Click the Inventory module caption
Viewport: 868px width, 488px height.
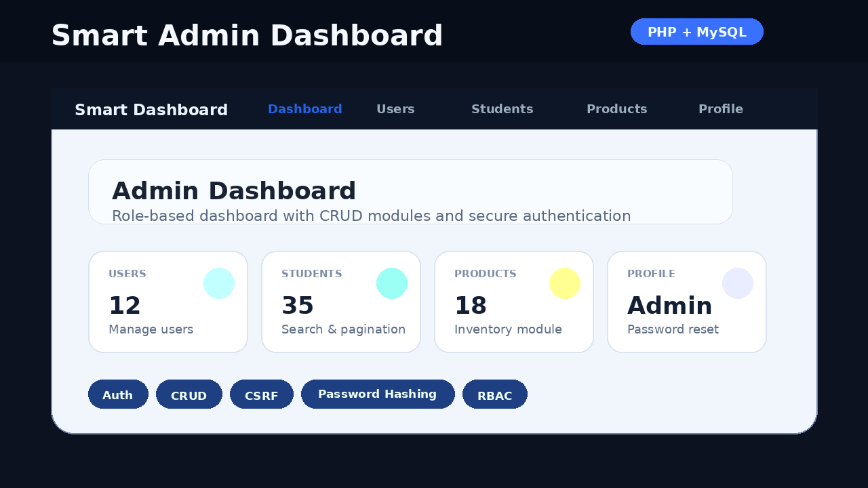pos(508,329)
